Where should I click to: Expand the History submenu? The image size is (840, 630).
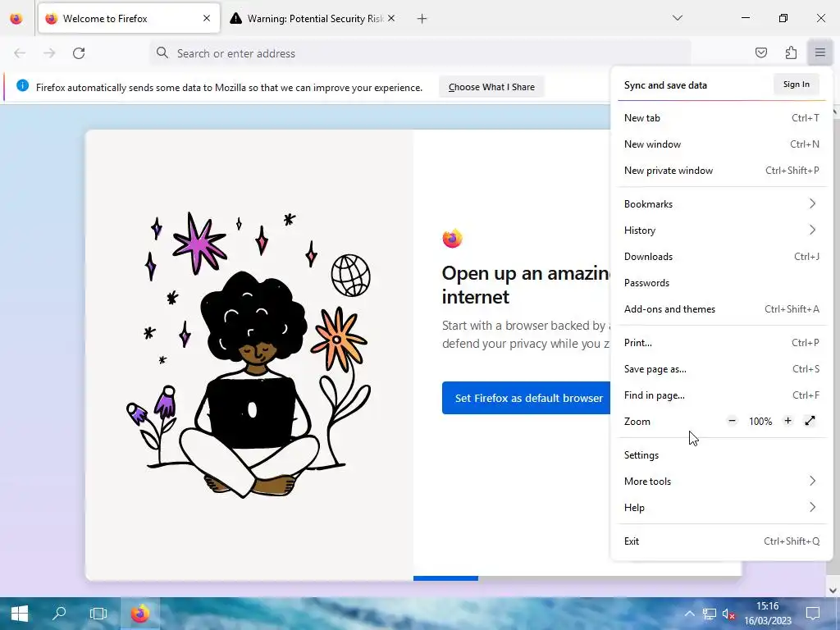(722, 231)
